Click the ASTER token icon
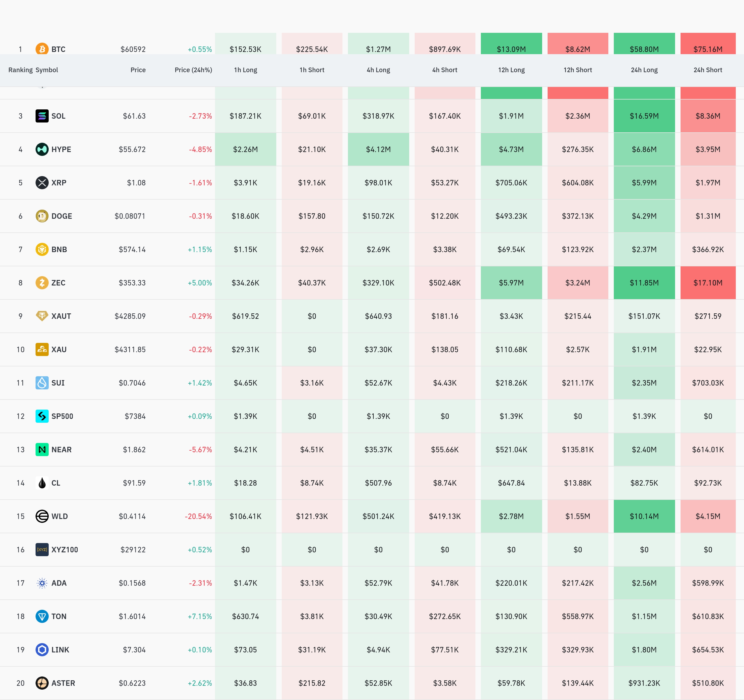The image size is (744, 700). 42,683
